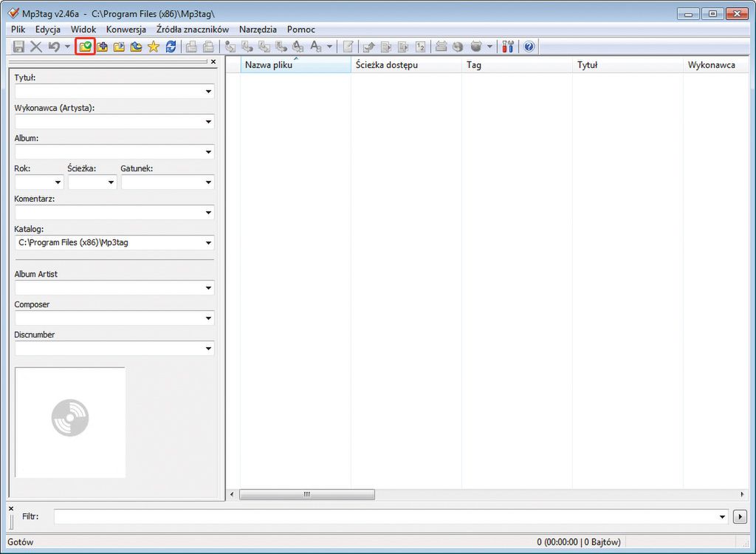
Task: Expand the Album dropdown
Action: click(x=208, y=152)
